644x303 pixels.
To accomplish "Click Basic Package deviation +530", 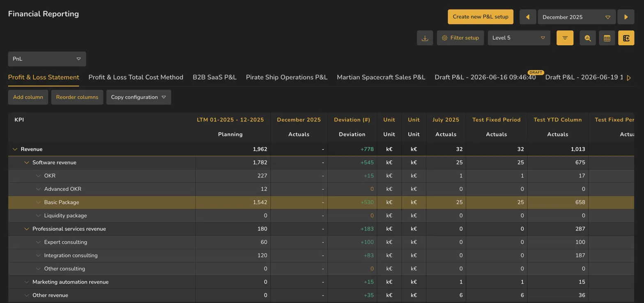I will 367,202.
